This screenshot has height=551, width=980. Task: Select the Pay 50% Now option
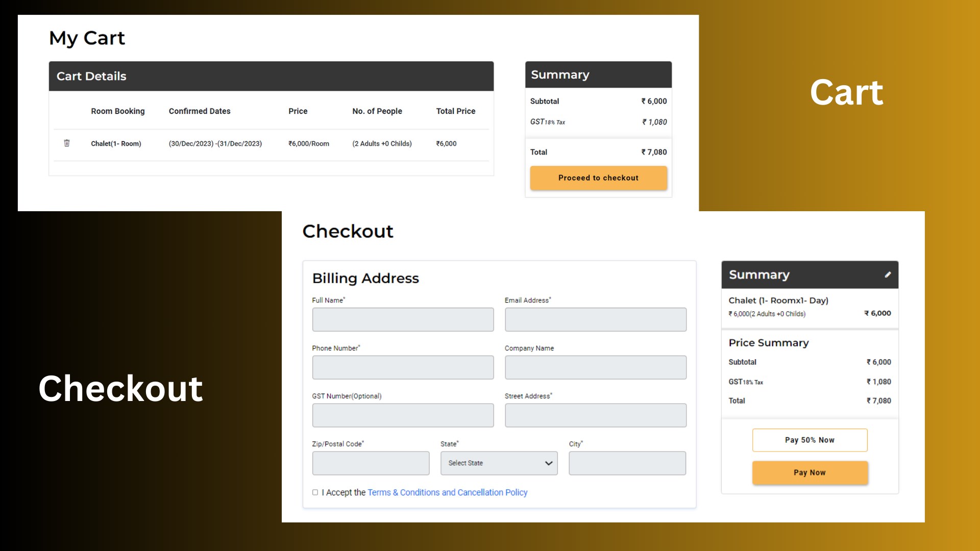pyautogui.click(x=810, y=440)
